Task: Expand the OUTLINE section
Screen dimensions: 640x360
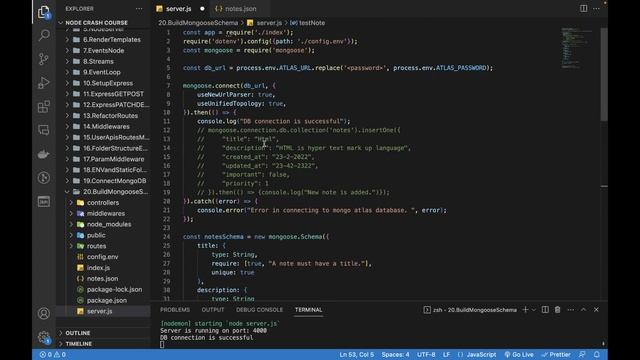Action: click(104, 333)
